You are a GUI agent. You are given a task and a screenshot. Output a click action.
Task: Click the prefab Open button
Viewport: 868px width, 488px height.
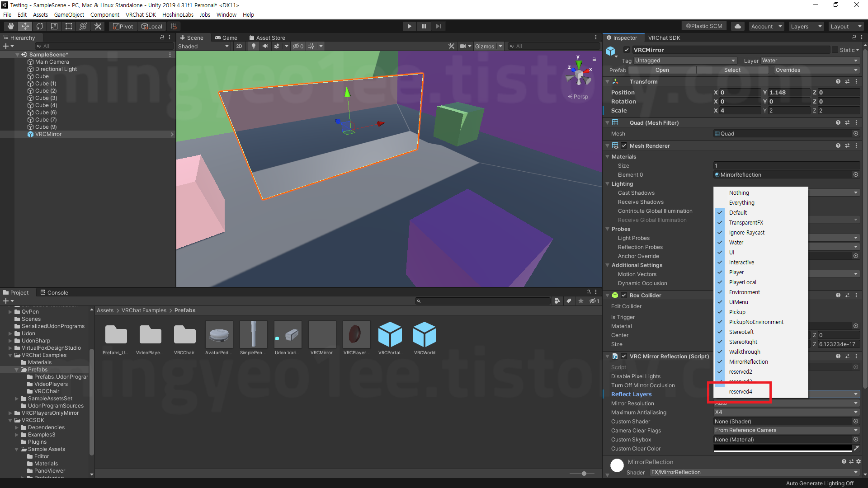(662, 70)
